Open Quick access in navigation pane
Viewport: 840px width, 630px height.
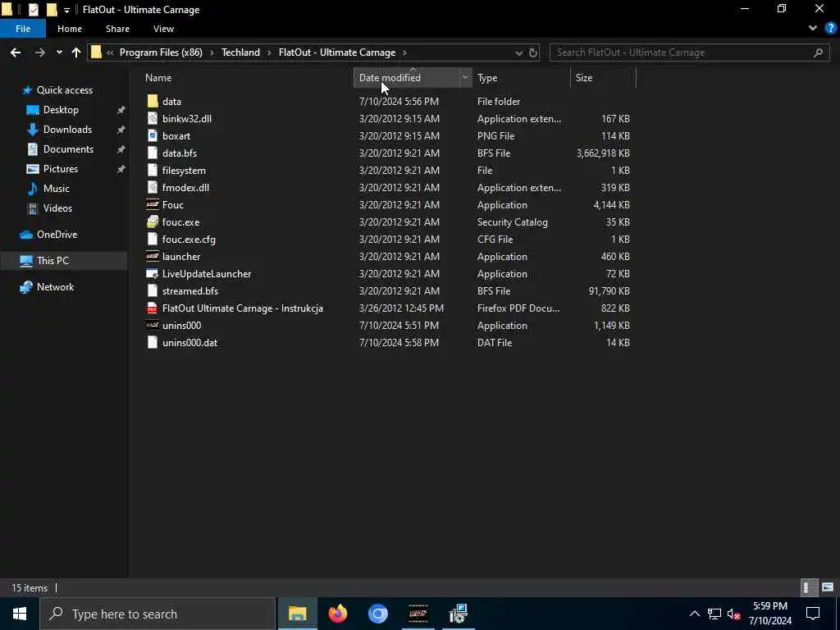pos(64,90)
